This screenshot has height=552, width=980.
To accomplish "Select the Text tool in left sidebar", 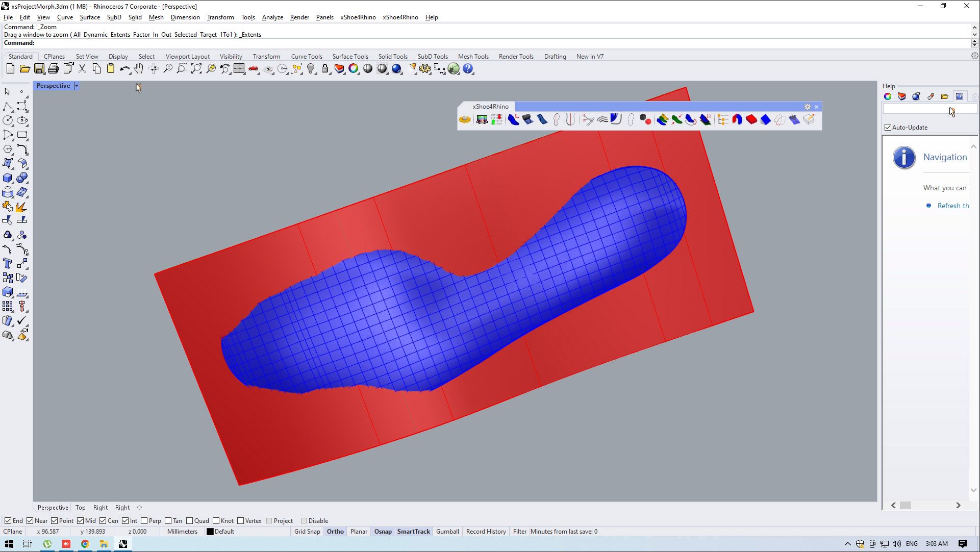I will [x=7, y=264].
